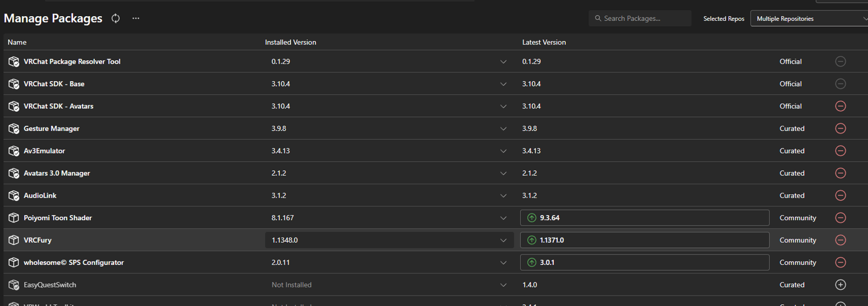
Task: Click the Not Installed text for EasyQuestSwitch
Action: [x=292, y=285]
